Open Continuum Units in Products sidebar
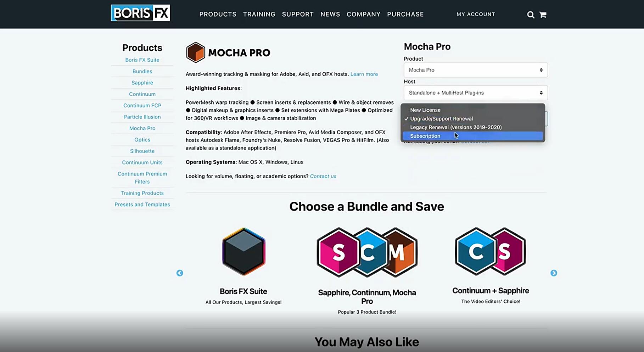The image size is (644, 352). 142,162
